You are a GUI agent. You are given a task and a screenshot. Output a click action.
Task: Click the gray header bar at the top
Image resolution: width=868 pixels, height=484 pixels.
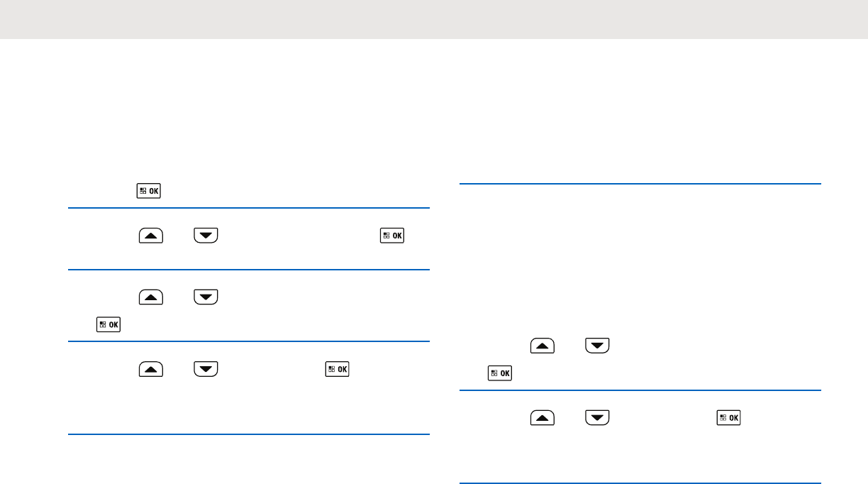point(434,19)
